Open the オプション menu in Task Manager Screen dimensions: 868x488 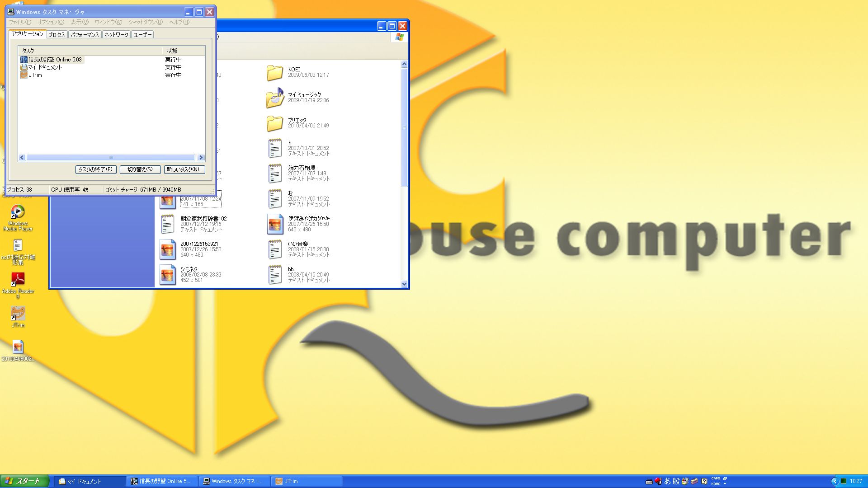tap(51, 22)
